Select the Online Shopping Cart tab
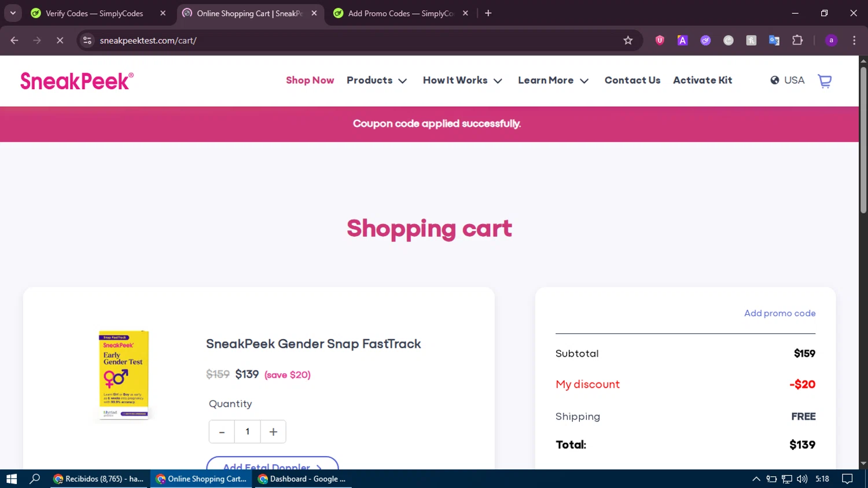The width and height of the screenshot is (868, 488). (249, 13)
